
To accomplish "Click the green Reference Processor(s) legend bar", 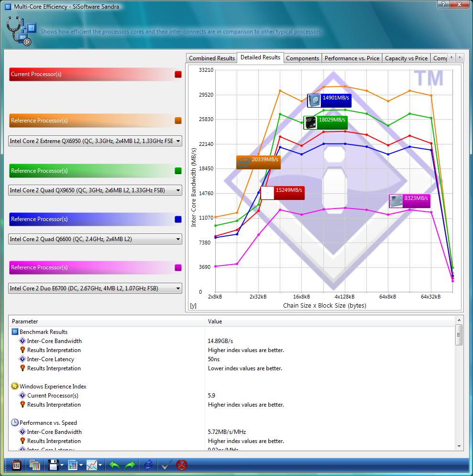I will (96, 171).
